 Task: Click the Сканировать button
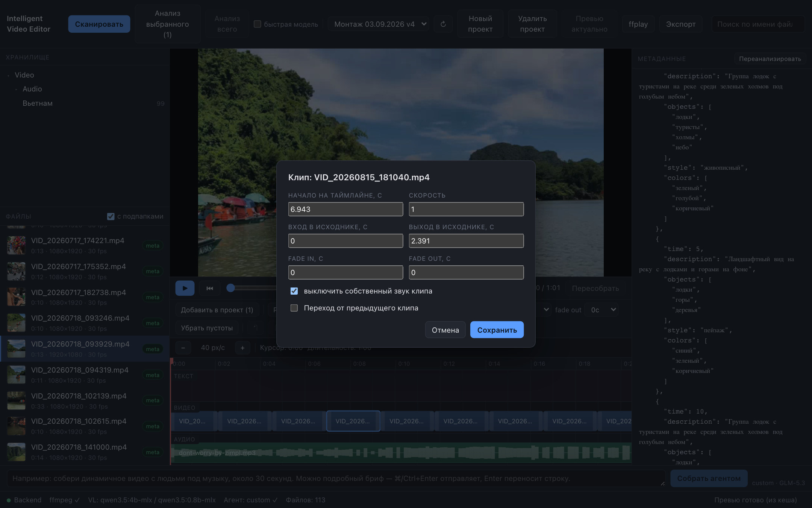click(x=99, y=24)
